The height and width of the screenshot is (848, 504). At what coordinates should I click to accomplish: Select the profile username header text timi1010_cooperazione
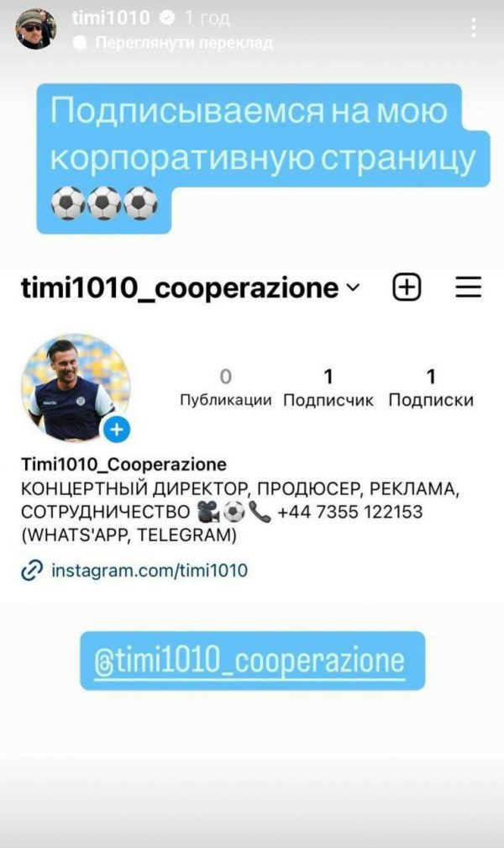pos(180,288)
